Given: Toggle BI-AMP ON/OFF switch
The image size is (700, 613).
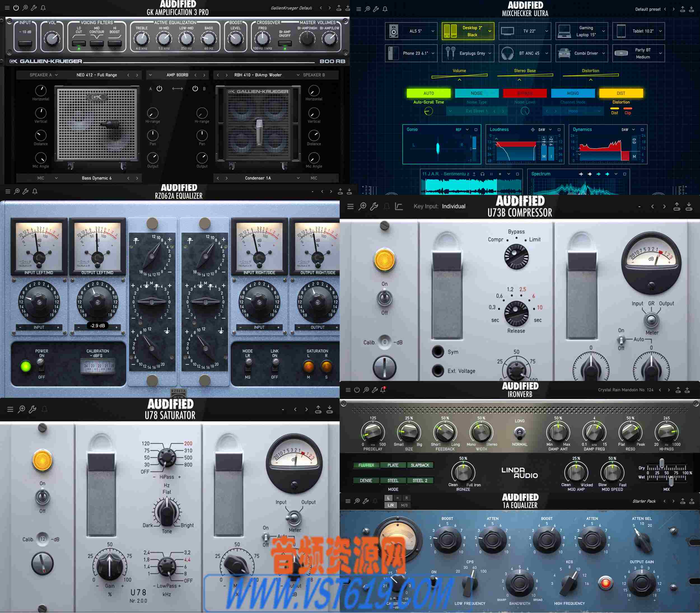Looking at the screenshot, I should pos(285,43).
